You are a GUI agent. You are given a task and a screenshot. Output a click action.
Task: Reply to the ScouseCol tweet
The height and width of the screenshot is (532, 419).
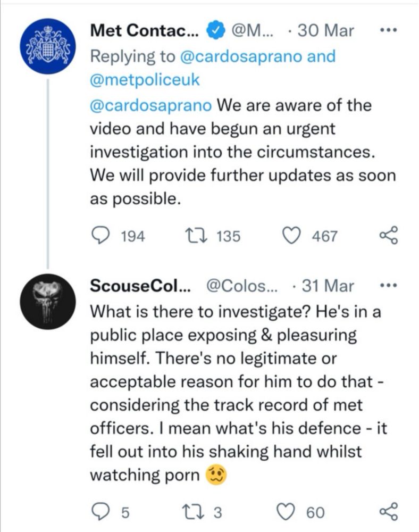(x=100, y=512)
